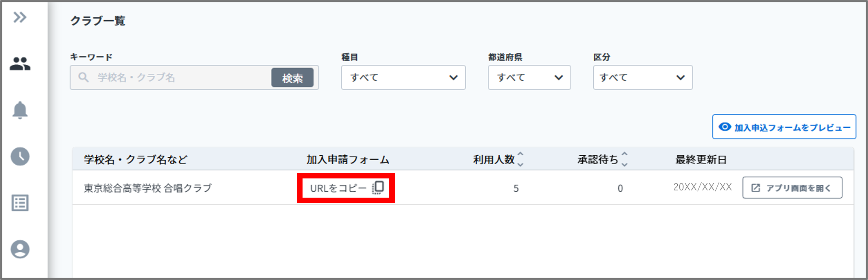Sort by 利用人数 column arrows
This screenshot has height=280, width=868.
(520, 159)
